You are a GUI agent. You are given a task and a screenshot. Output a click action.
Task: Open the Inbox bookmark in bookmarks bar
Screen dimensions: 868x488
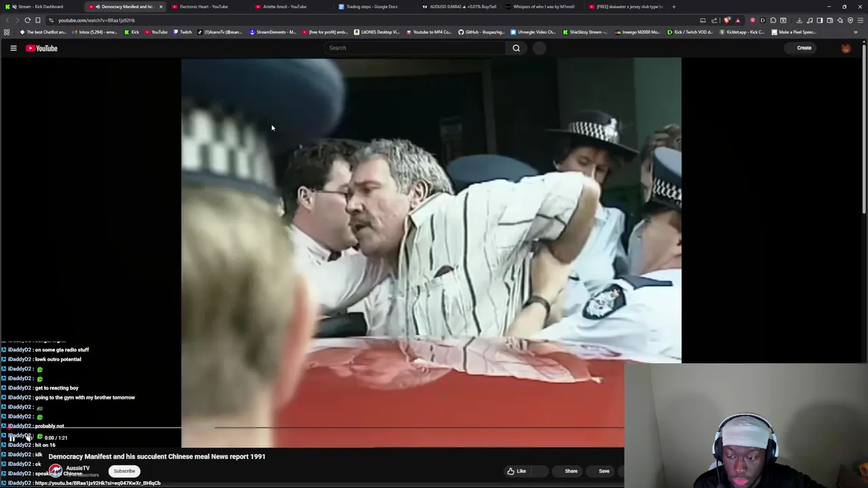point(95,32)
